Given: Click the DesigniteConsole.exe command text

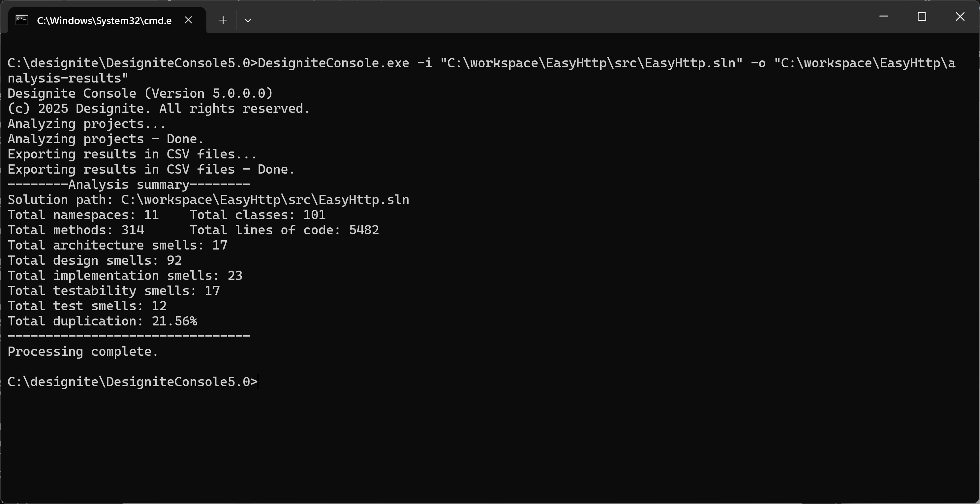Looking at the screenshot, I should point(333,63).
